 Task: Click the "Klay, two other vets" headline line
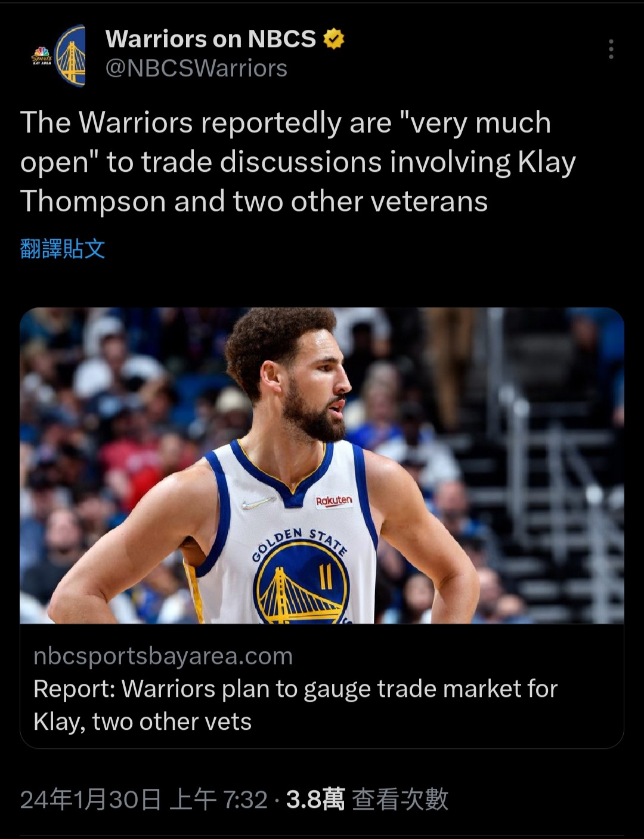click(143, 722)
